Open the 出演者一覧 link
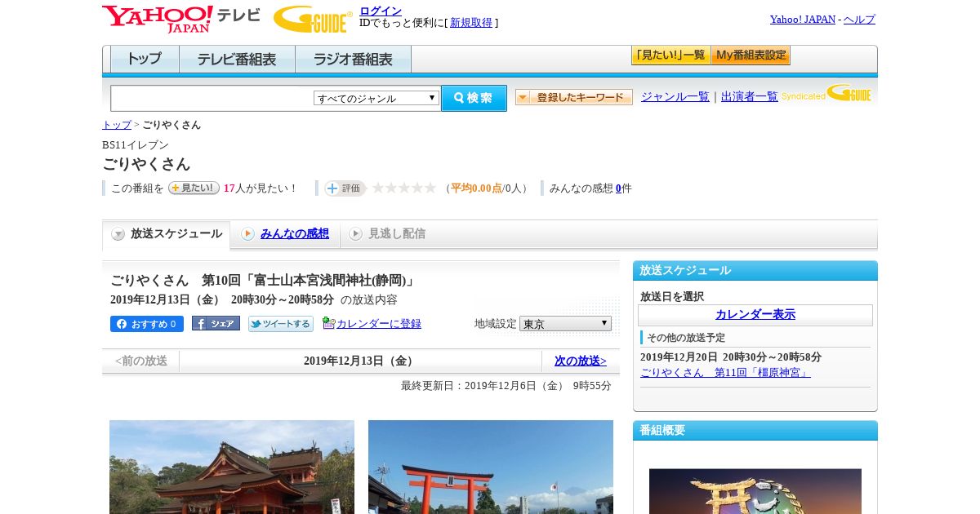Screen dimensions: 980x514 pos(750,96)
